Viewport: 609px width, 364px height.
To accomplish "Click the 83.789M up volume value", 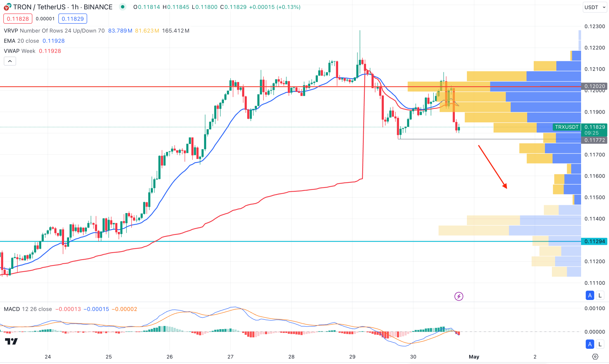I will [x=120, y=31].
